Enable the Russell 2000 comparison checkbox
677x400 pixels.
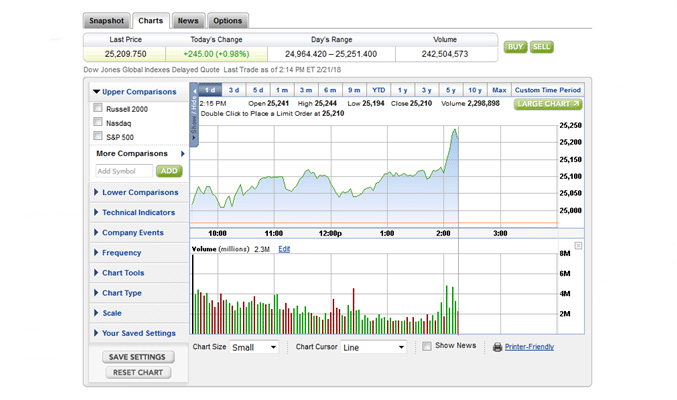(x=98, y=108)
